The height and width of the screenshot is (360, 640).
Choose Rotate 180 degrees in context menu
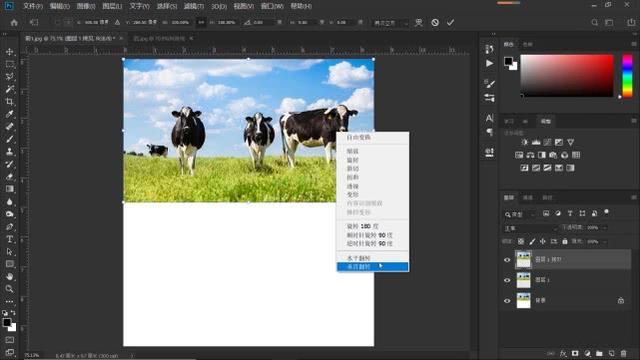(363, 226)
